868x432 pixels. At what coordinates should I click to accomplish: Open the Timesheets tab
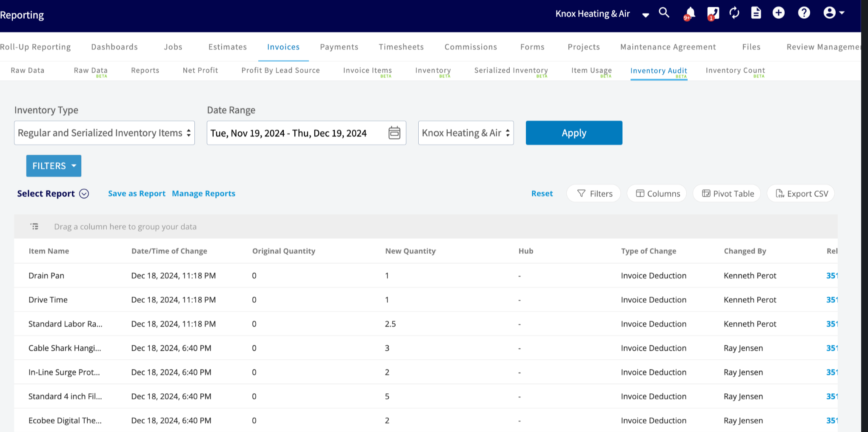[401, 47]
